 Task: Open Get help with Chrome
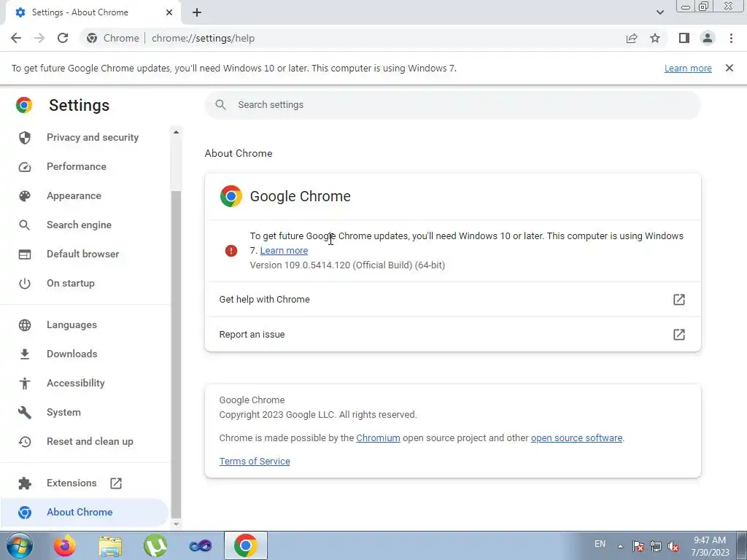pos(452,300)
